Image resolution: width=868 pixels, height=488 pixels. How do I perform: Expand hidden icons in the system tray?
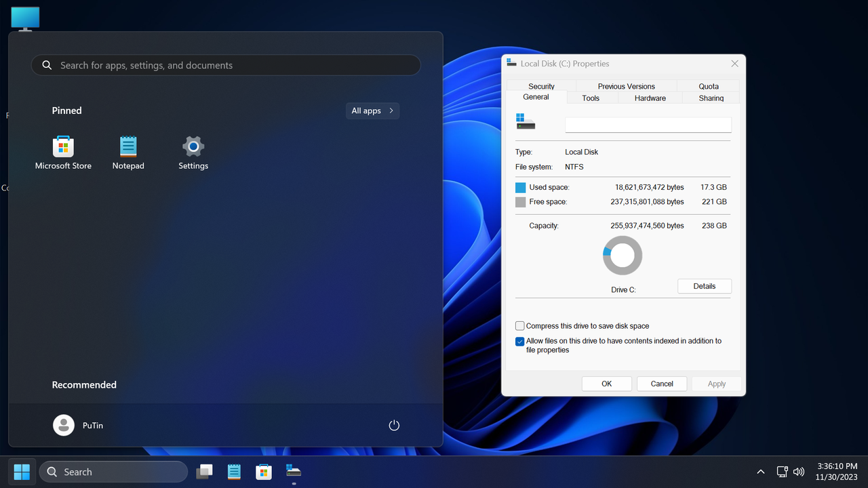[x=760, y=471]
